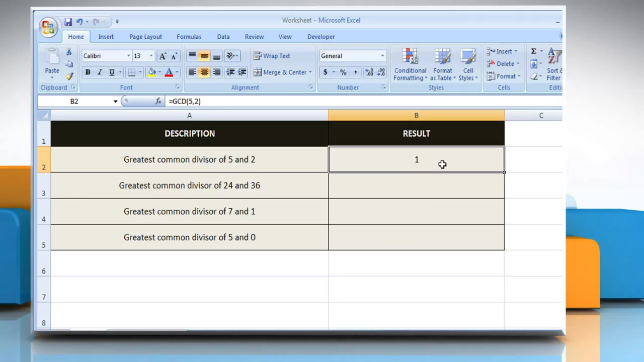
Task: Switch to the Data tab
Action: tap(223, 37)
